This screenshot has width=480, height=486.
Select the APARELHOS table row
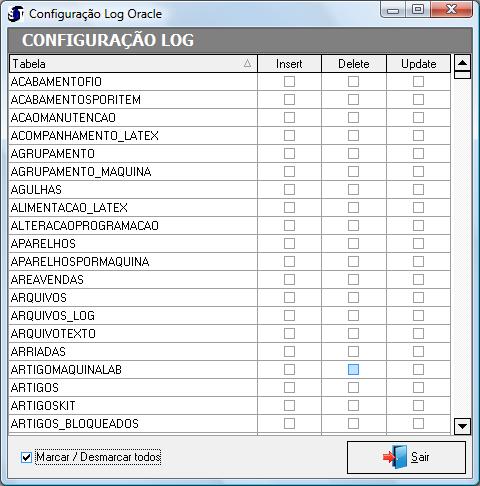click(x=230, y=244)
